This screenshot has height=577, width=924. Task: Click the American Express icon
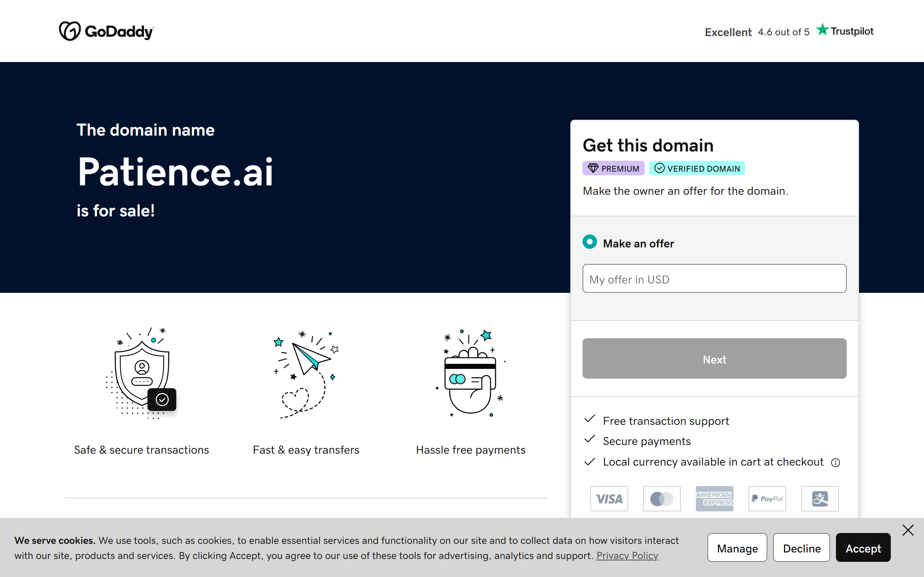[x=714, y=498]
